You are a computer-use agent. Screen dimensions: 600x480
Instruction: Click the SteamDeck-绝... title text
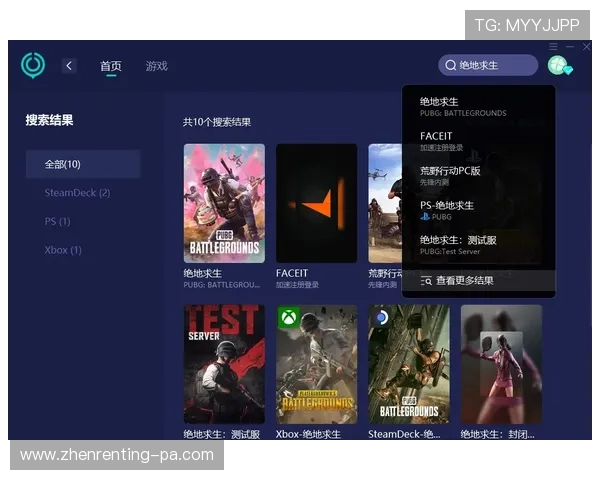(x=404, y=434)
